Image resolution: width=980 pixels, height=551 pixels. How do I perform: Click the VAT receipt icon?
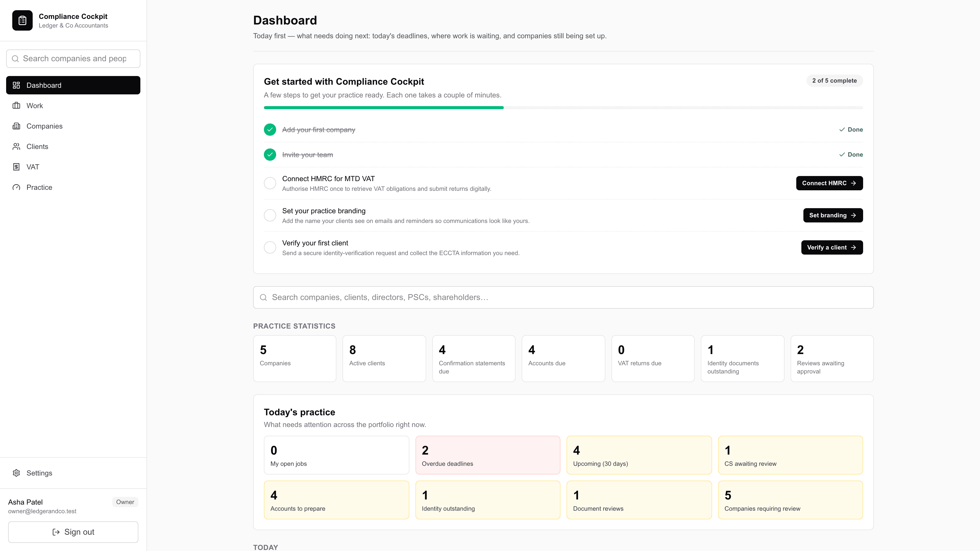pyautogui.click(x=16, y=167)
